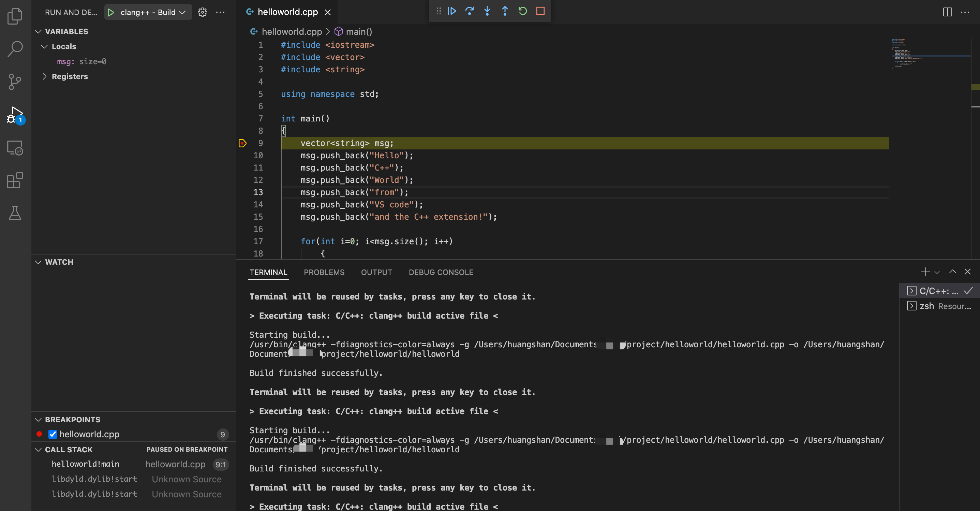This screenshot has height=511, width=980.
Task: Switch to the DEBUG CONSOLE tab
Action: coord(441,273)
